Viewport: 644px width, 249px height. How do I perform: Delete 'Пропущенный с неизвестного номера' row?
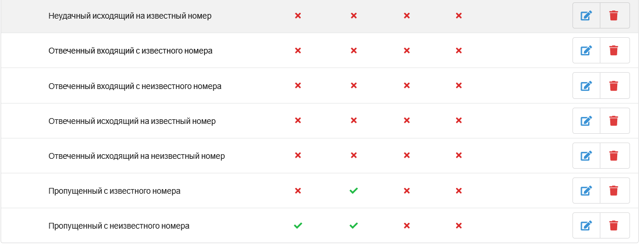pyautogui.click(x=614, y=226)
